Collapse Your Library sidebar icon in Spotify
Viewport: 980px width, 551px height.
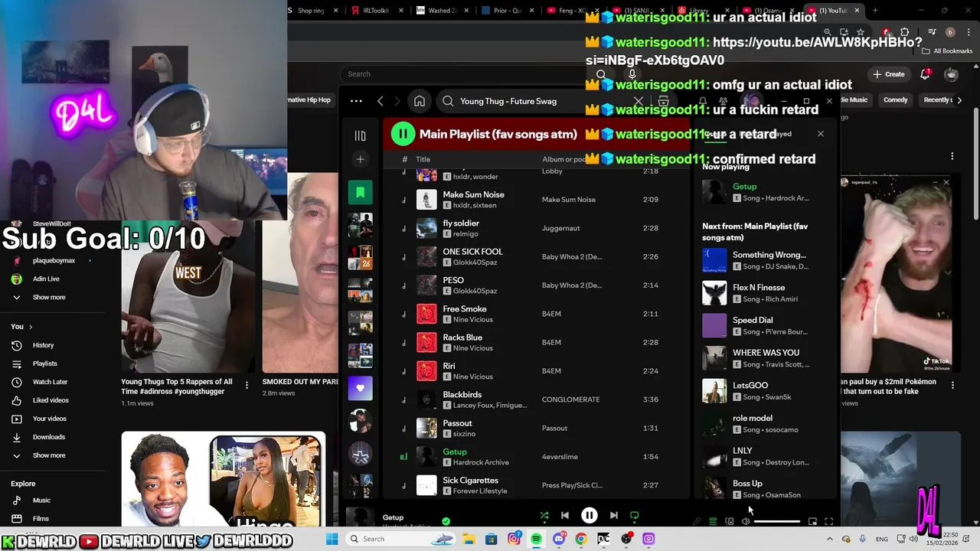(360, 135)
